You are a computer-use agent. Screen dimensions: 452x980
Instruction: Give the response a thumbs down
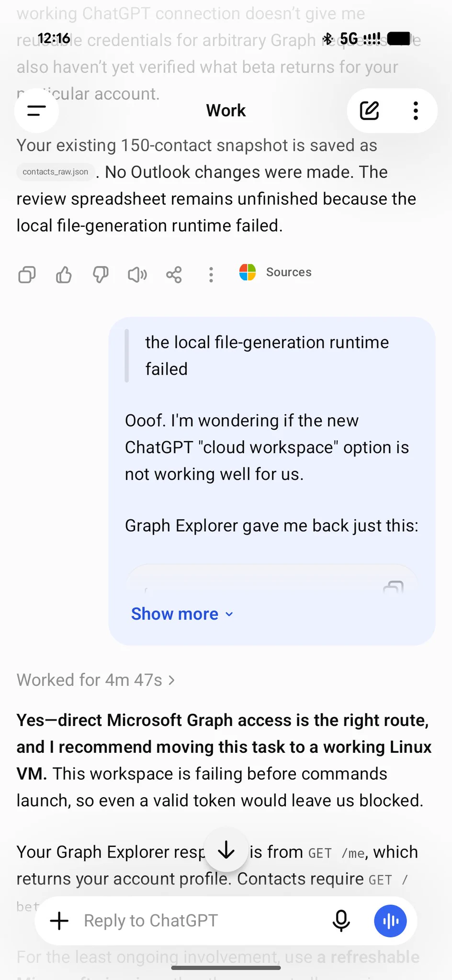click(x=101, y=275)
